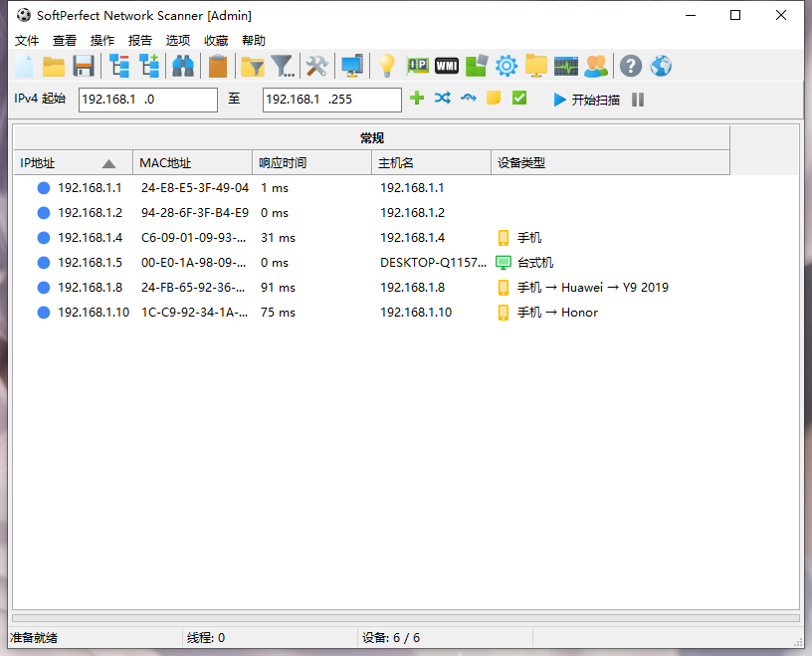Image resolution: width=812 pixels, height=656 pixels.
Task: Sort by MAC地址 column header
Action: click(x=193, y=162)
